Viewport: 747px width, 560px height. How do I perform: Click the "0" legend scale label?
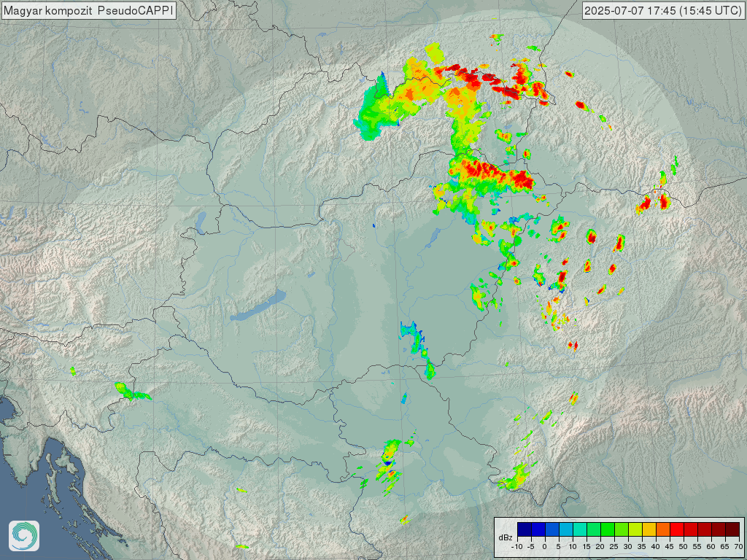(x=544, y=547)
